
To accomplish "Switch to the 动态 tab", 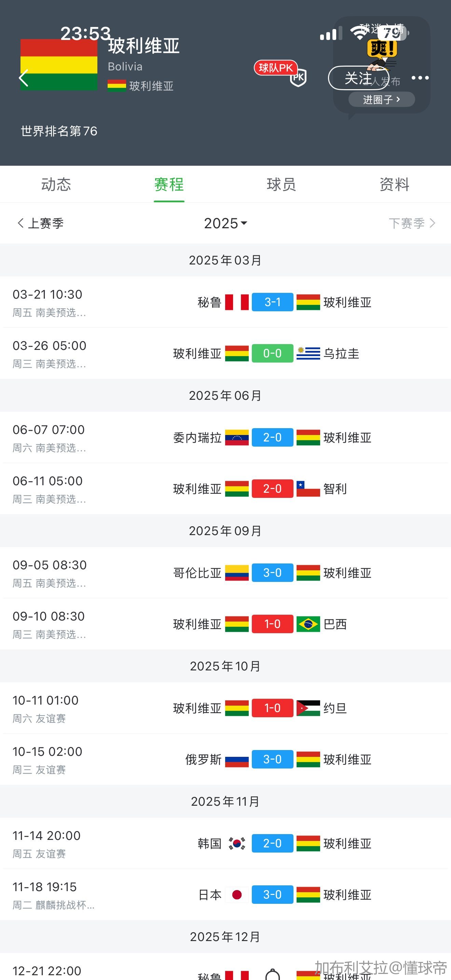I will (x=56, y=185).
